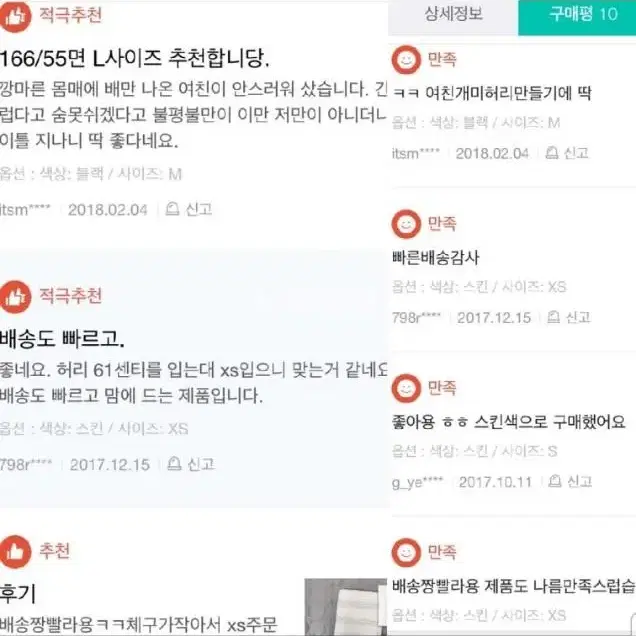Open the review titled 배송도 빠르고
The width and height of the screenshot is (636, 636).
[x=62, y=339]
